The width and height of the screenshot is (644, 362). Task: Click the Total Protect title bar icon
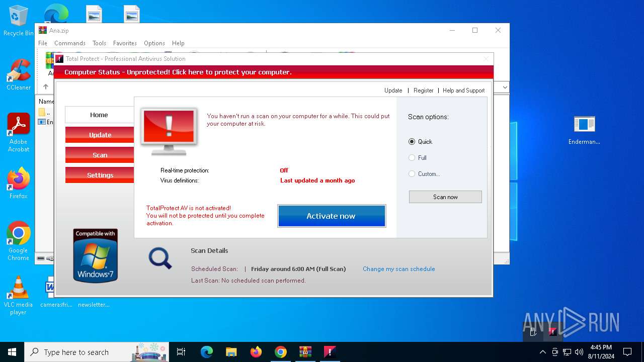click(59, 59)
